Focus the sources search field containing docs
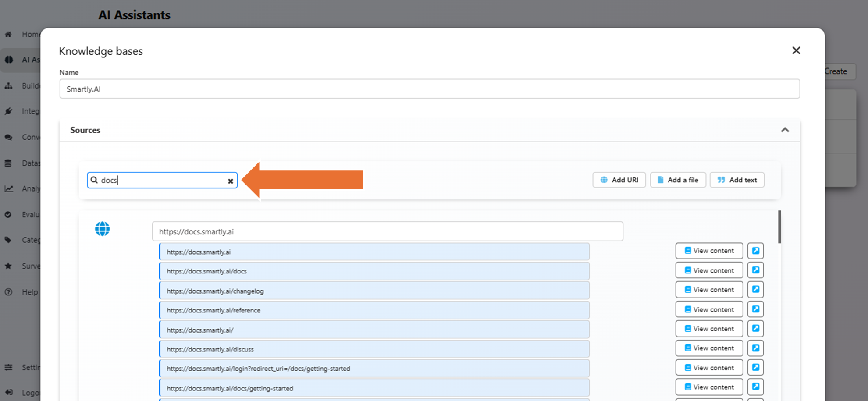Screen dimensions: 868x401 coord(162,180)
